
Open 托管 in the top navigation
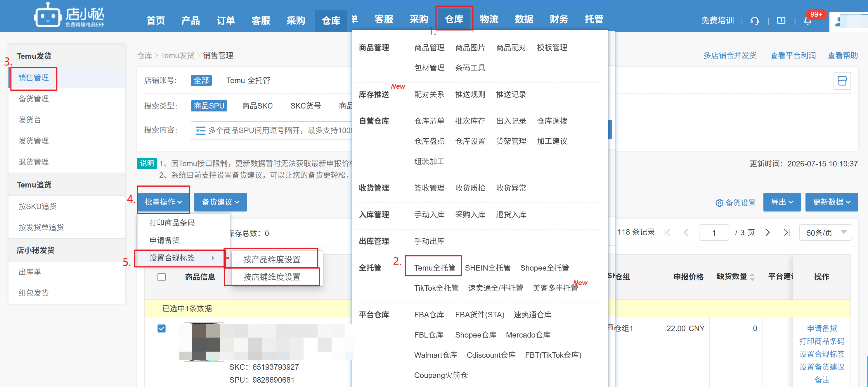point(594,19)
